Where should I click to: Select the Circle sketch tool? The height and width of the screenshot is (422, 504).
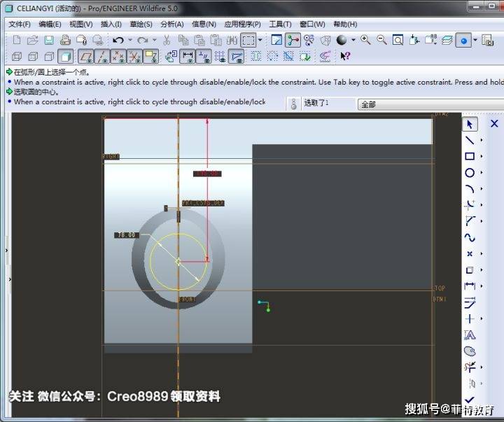click(470, 173)
